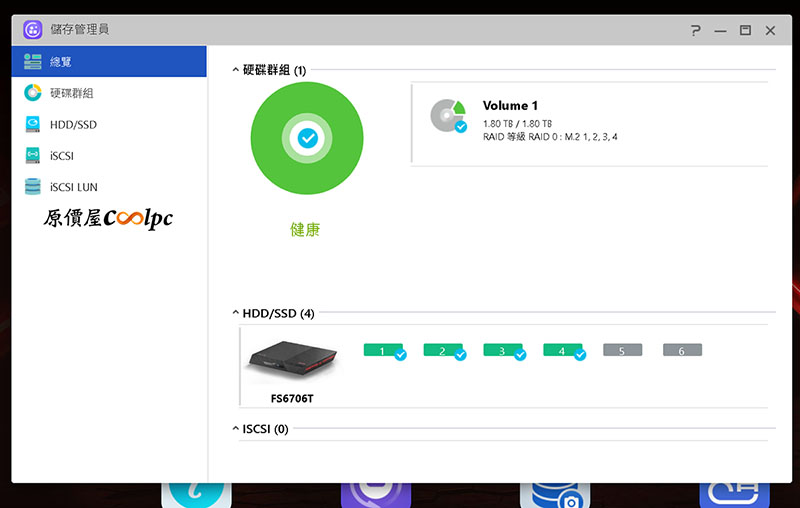800x508 pixels.
Task: Open the iSCSI LUN sidebar entry
Action: tap(109, 187)
